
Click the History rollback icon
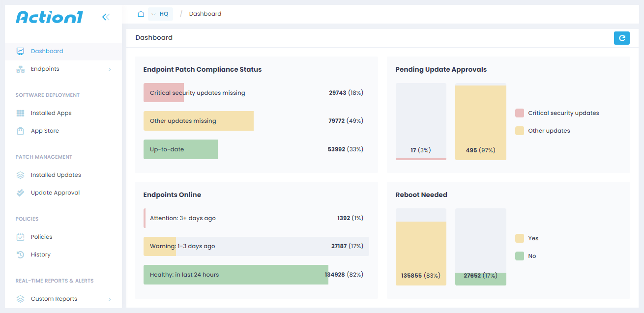[x=20, y=254]
